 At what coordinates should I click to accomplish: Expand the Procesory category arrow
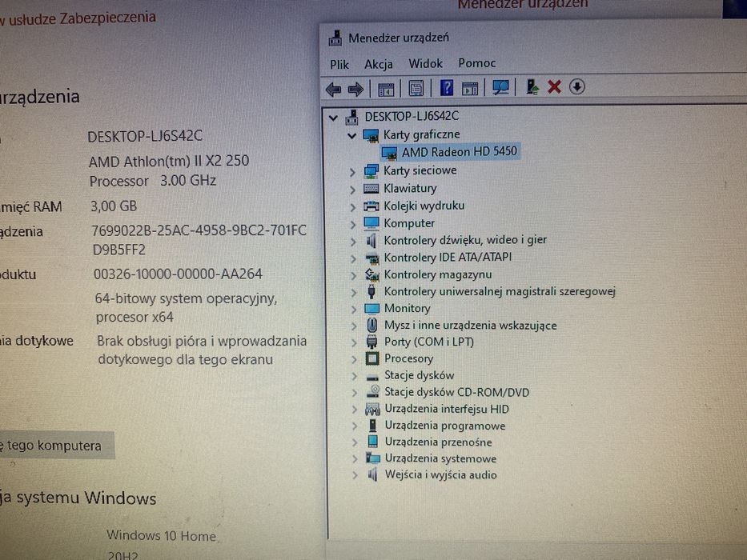354,359
